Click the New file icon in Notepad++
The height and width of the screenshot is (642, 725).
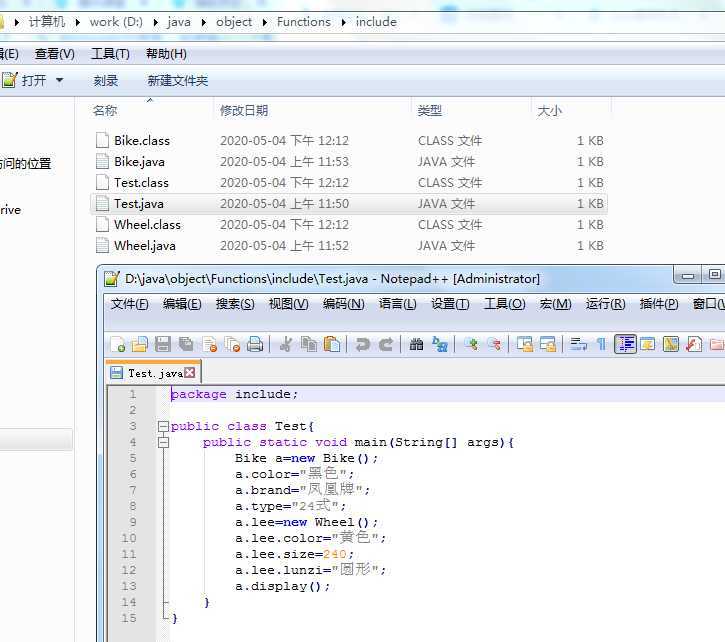[x=117, y=344]
